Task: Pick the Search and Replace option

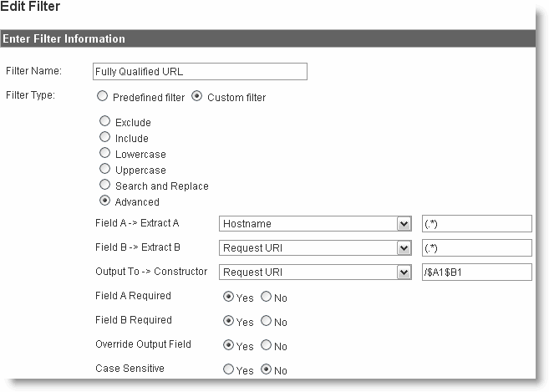Action: click(104, 185)
